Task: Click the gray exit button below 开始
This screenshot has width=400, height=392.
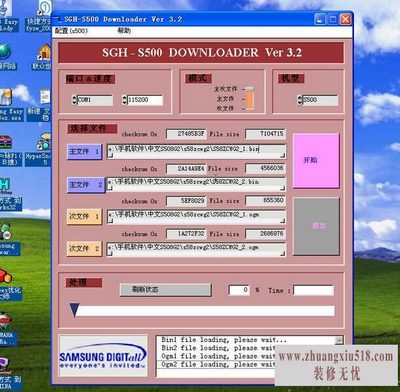Action: coord(316,226)
